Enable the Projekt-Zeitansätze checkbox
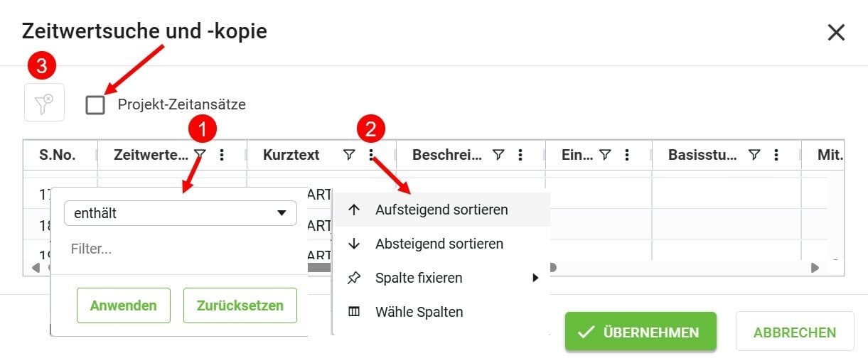This screenshot has height=363, width=868. pyautogui.click(x=95, y=105)
